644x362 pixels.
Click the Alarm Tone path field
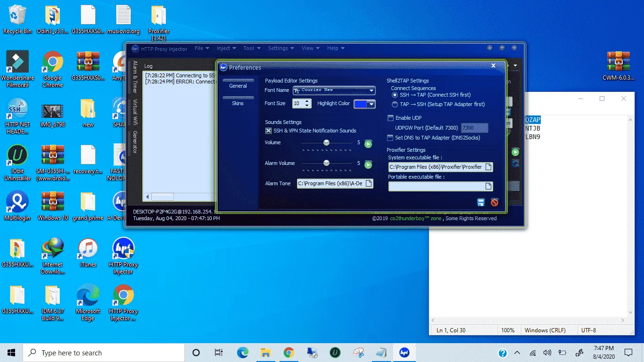coord(331,183)
